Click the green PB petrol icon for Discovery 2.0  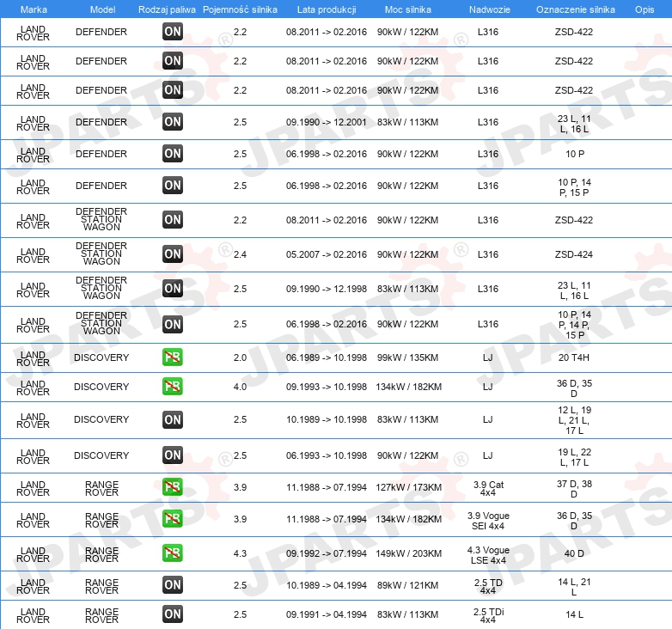coord(173,357)
